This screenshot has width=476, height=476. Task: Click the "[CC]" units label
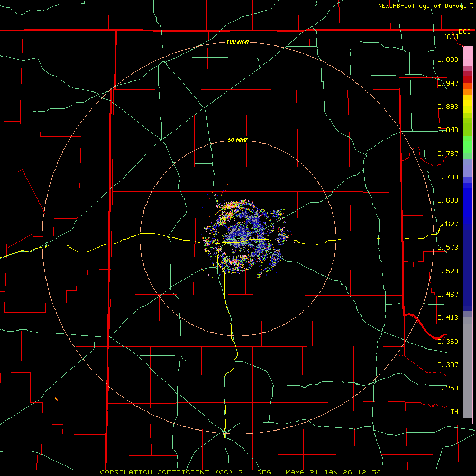coord(452,36)
